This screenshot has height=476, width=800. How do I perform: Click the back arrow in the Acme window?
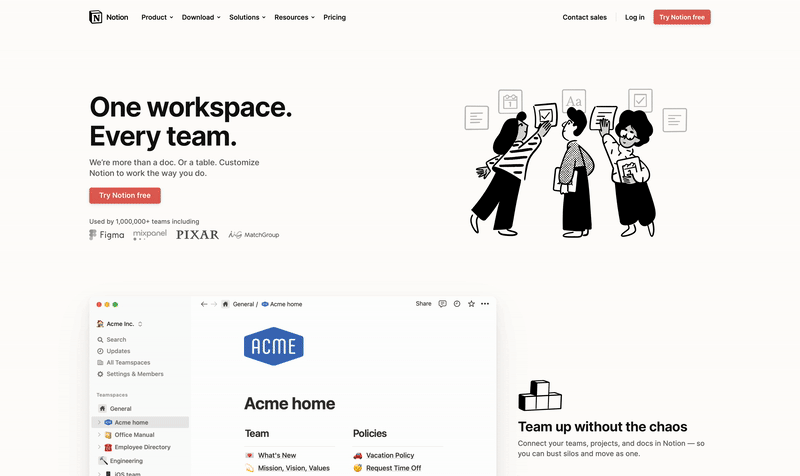pos(204,304)
